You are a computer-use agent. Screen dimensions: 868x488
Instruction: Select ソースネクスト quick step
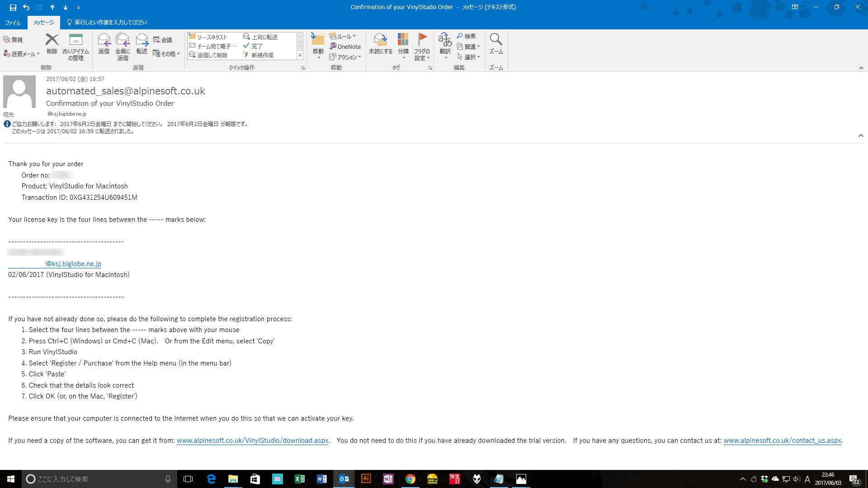point(212,37)
